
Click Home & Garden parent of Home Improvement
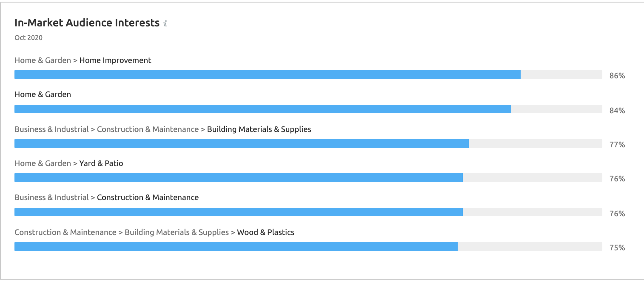pos(43,60)
